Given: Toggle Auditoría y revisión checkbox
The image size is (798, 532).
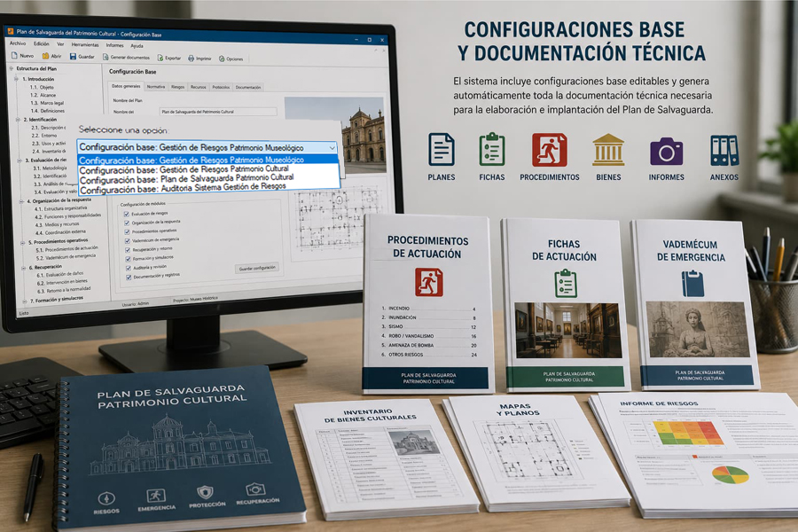Looking at the screenshot, I should [129, 269].
